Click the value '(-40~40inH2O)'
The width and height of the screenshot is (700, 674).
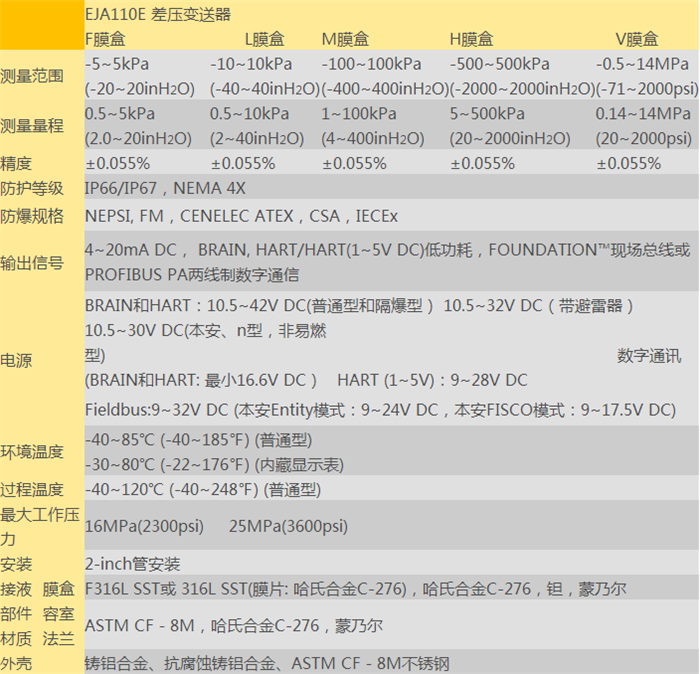point(265,89)
